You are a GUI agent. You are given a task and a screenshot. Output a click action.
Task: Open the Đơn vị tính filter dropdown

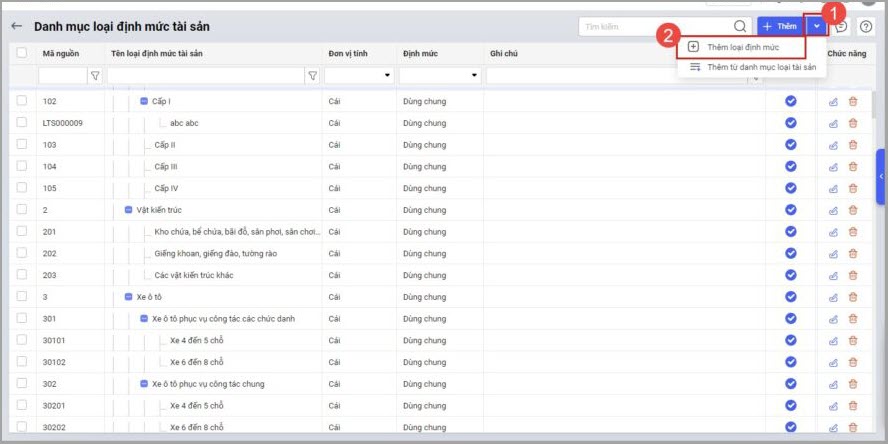pos(387,75)
